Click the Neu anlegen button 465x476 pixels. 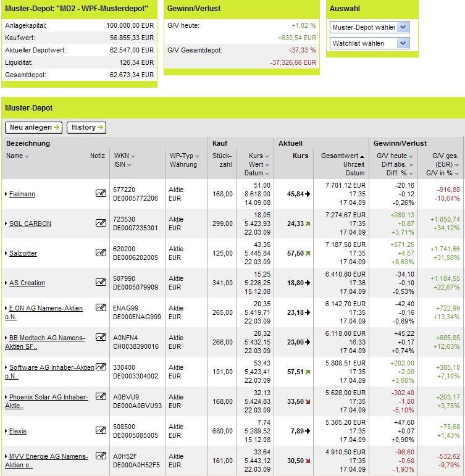[34, 128]
